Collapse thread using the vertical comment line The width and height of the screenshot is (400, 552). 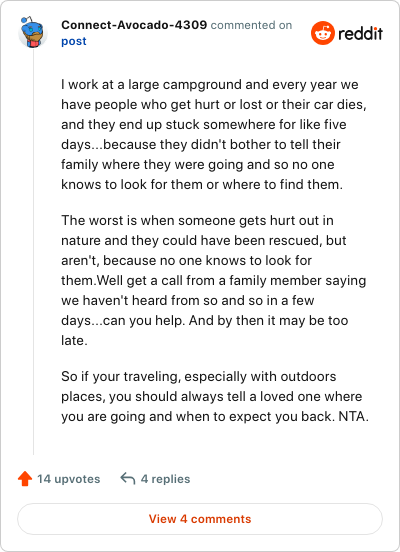pyautogui.click(x=33, y=252)
